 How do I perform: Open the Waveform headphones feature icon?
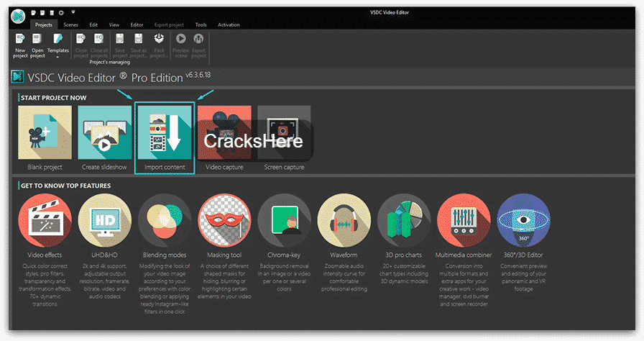(344, 220)
